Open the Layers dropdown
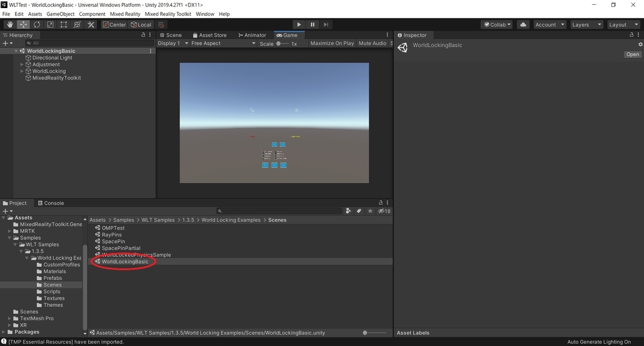Screen dimensions: 644x346 pyautogui.click(x=586, y=25)
